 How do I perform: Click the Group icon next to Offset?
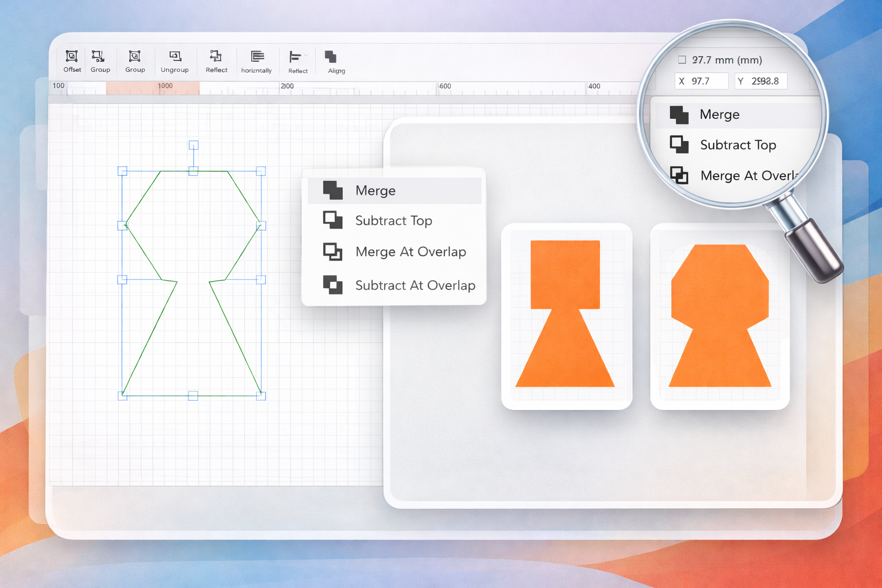(x=99, y=56)
